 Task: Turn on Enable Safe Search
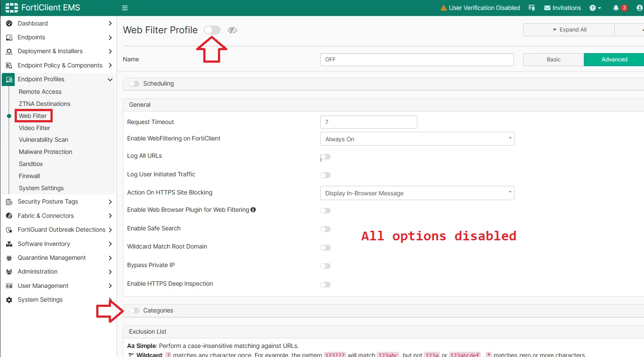[325, 229]
